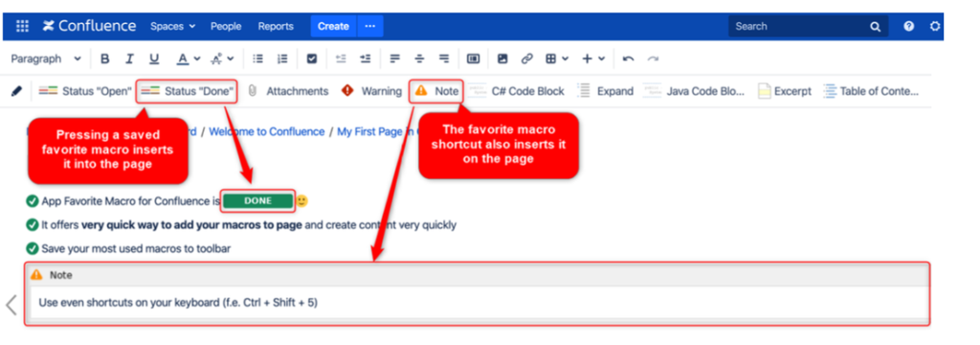Expand the Paragraph style dropdown

pyautogui.click(x=46, y=58)
